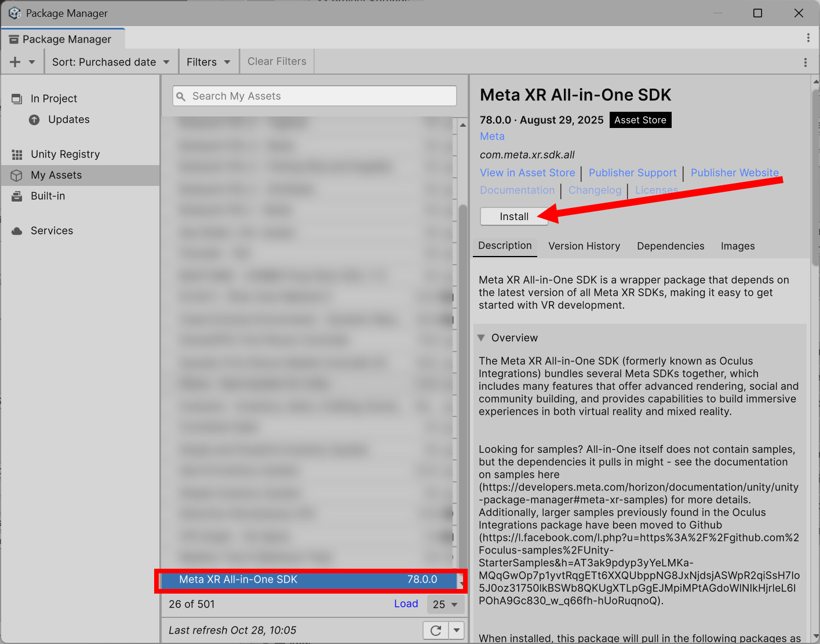Click Publisher Website link
The height and width of the screenshot is (644, 820).
click(734, 173)
